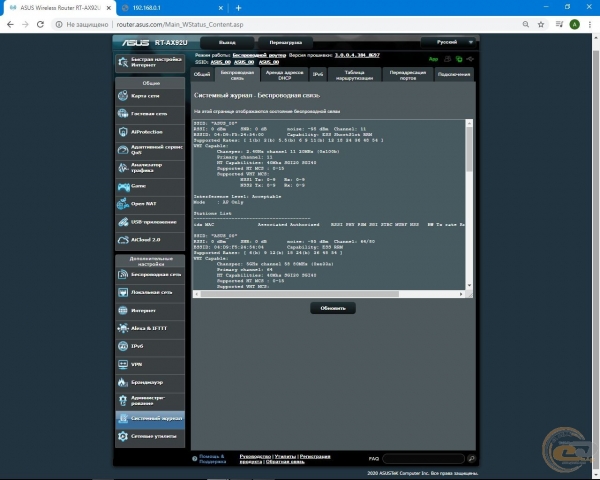
Task: Click the FAQ search input field
Action: 424,459
